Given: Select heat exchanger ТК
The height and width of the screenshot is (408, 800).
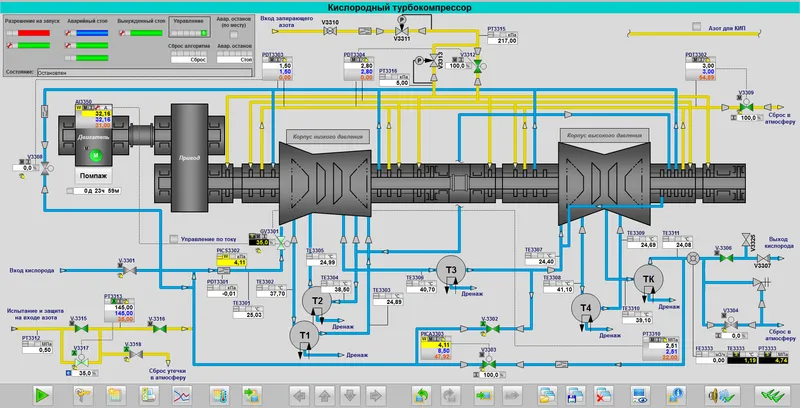Looking at the screenshot, I should pos(648,279).
